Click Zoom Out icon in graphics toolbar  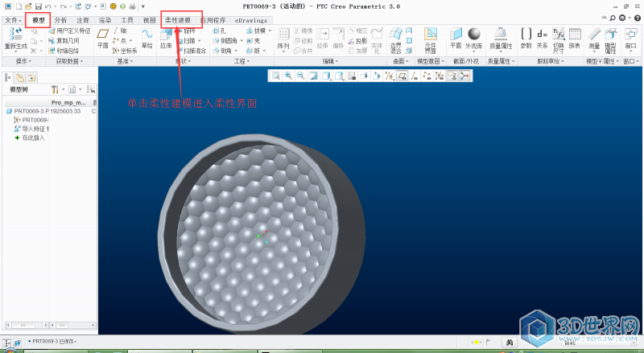[301, 76]
